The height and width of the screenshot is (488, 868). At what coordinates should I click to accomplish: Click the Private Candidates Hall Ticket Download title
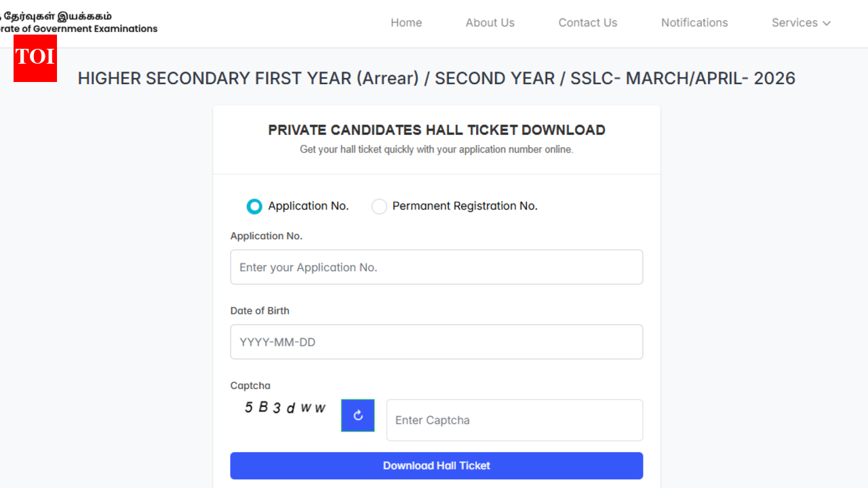click(436, 130)
